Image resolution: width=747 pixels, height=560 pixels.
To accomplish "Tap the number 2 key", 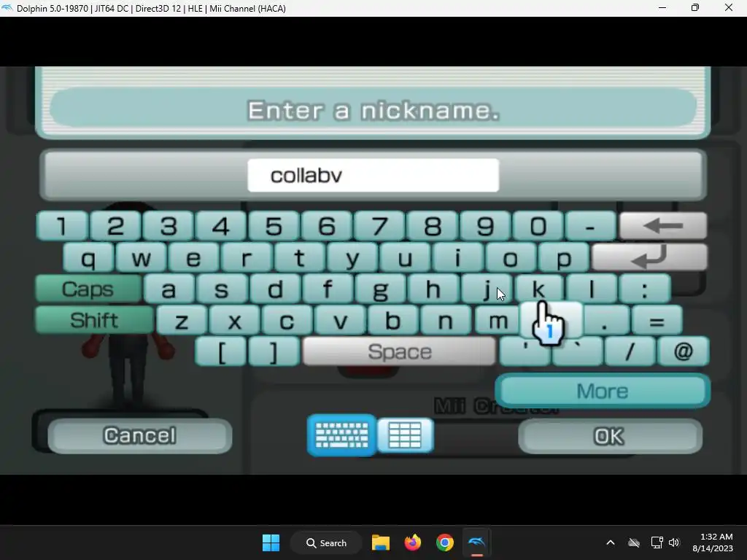I will tap(115, 226).
